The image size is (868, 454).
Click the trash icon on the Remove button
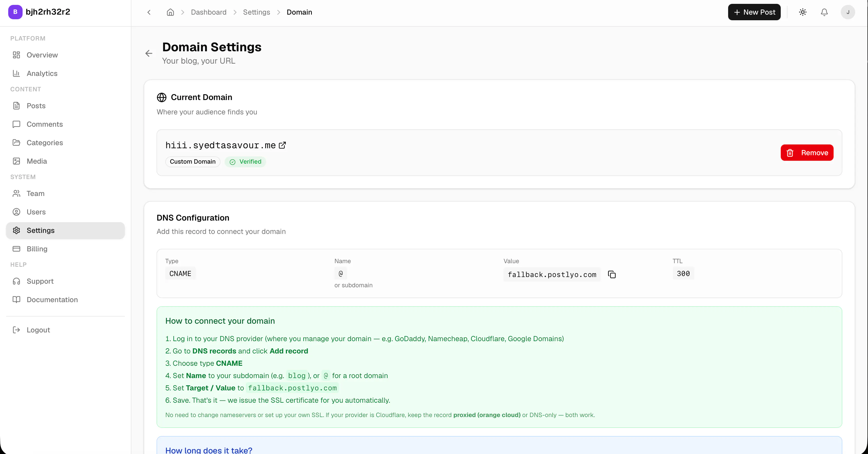click(790, 153)
